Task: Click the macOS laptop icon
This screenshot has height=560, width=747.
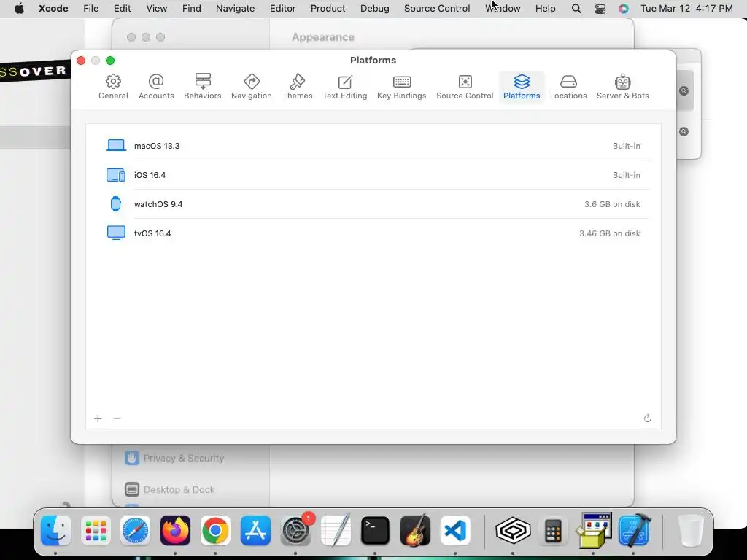Action: click(116, 145)
